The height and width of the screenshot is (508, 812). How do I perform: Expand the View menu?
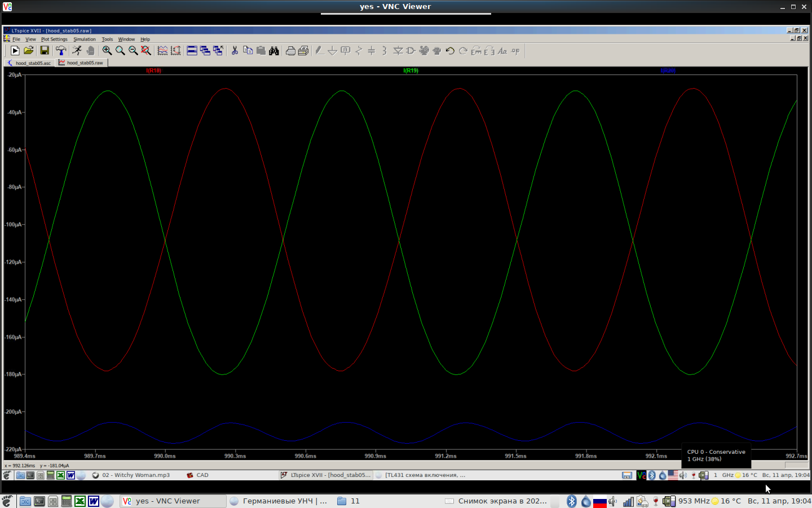pyautogui.click(x=30, y=40)
